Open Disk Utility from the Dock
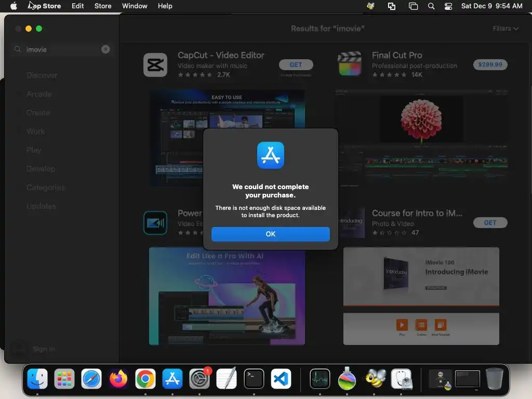This screenshot has height=399, width=532. (401, 379)
